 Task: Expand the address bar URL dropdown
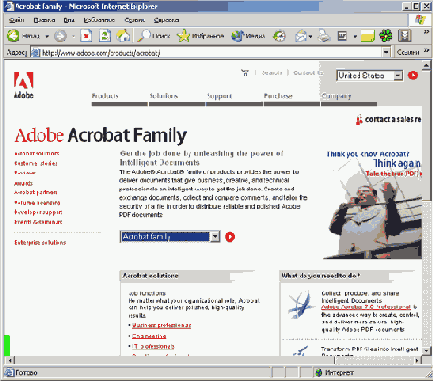386,52
